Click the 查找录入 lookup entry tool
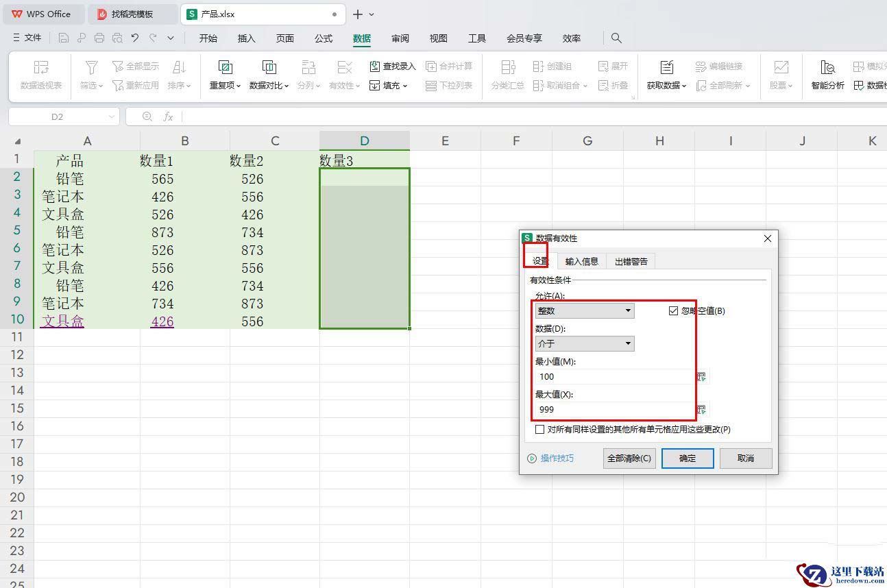Image resolution: width=887 pixels, height=588 pixels. point(393,66)
